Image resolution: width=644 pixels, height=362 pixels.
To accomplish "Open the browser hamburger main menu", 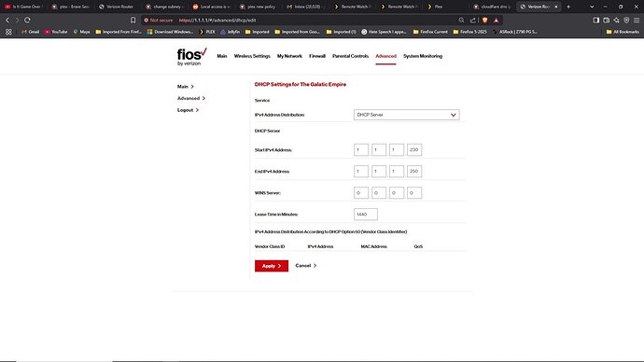I will click(637, 21).
